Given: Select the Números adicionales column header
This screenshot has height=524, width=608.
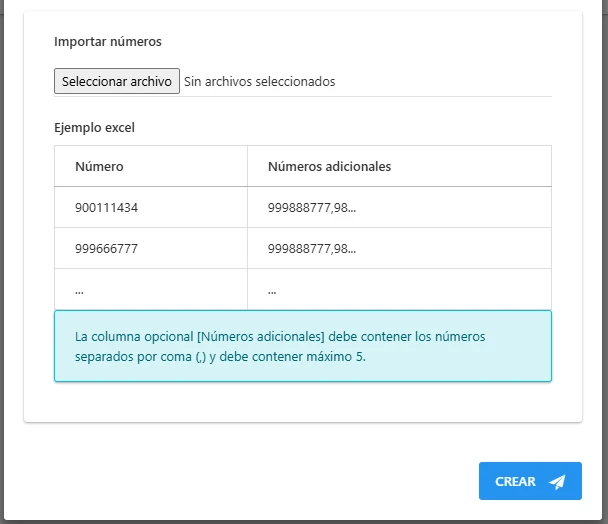Looking at the screenshot, I should click(399, 166).
